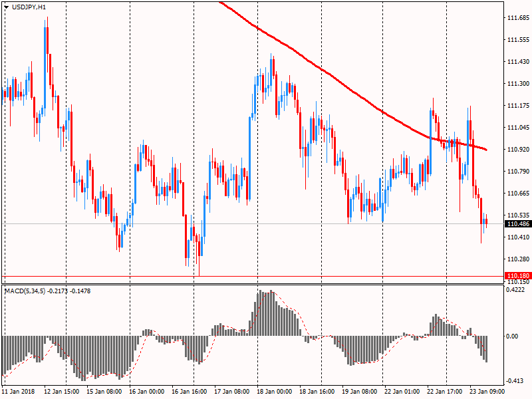Click the 16 Jan 16:00 time label
Image resolution: width=532 pixels, height=399 pixels.
(x=189, y=391)
